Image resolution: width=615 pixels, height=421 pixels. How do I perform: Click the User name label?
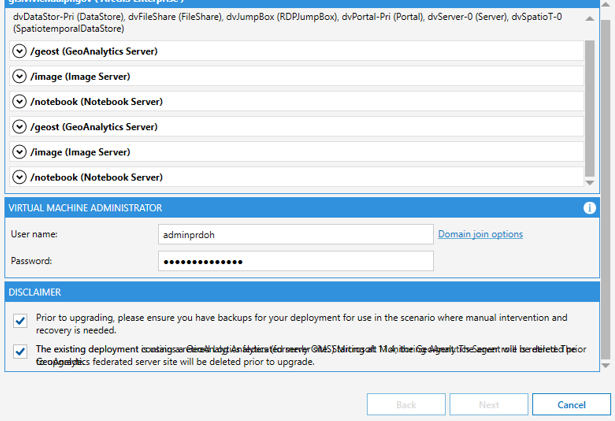click(x=34, y=234)
